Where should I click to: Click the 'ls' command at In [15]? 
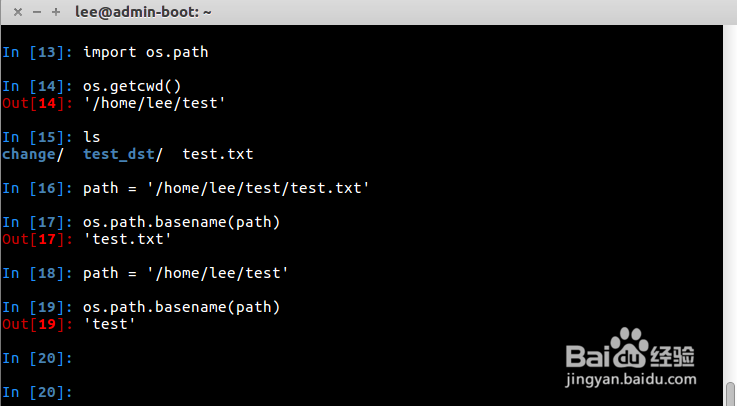point(91,137)
